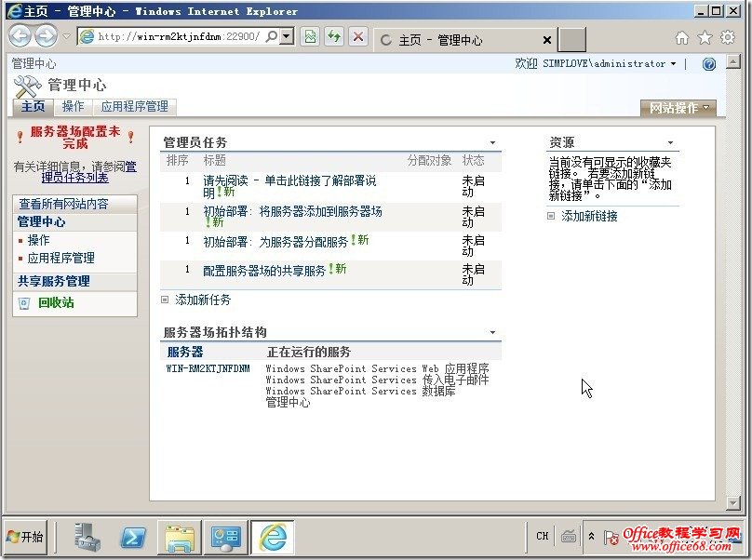Collapse the 管理员任务 panel arrow

[494, 142]
